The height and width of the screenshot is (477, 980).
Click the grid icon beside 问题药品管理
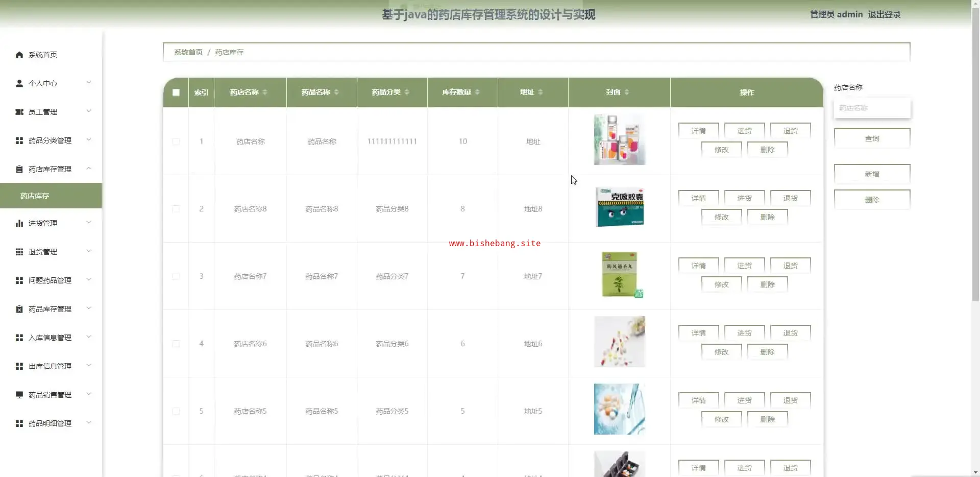[19, 280]
